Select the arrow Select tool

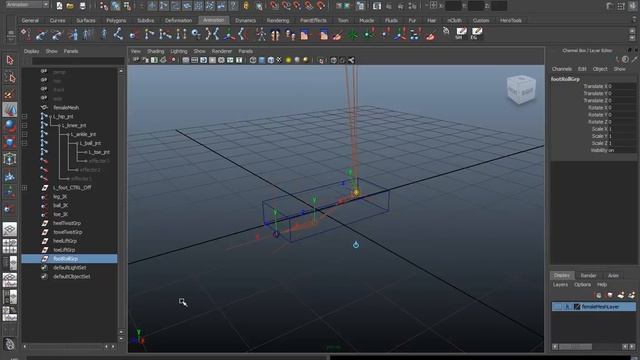click(x=10, y=60)
